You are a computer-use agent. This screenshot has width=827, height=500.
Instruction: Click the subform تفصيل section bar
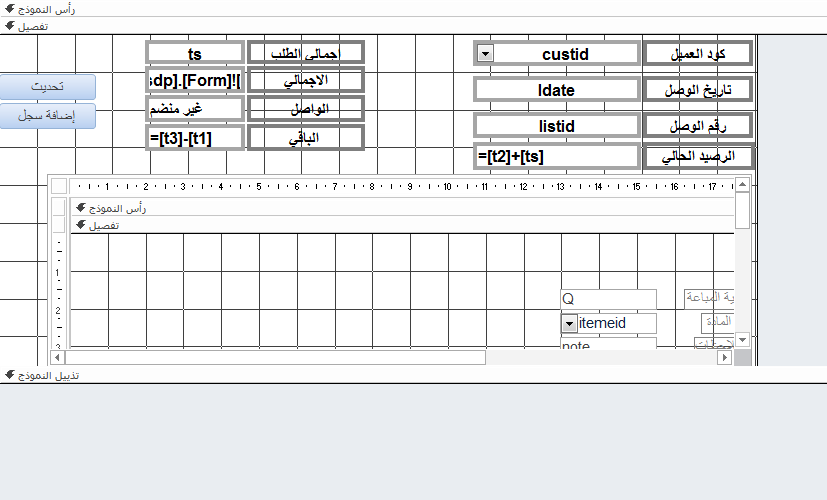402,225
